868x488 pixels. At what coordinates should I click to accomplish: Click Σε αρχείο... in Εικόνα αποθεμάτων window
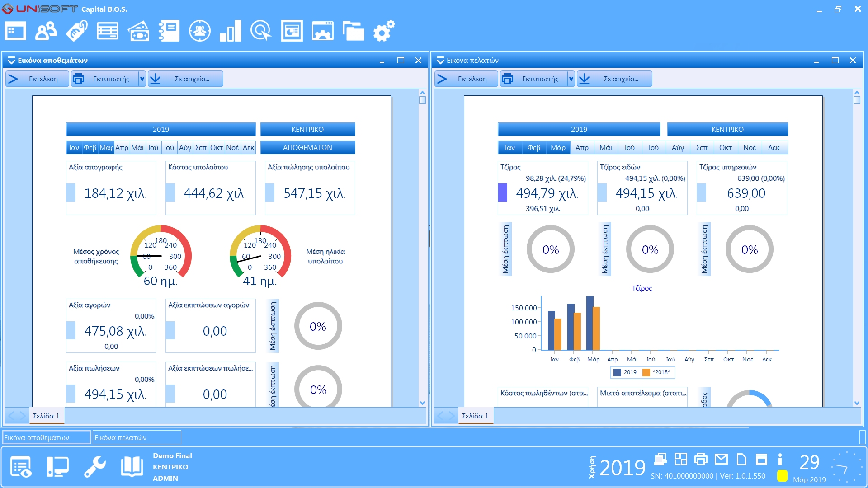pos(185,79)
